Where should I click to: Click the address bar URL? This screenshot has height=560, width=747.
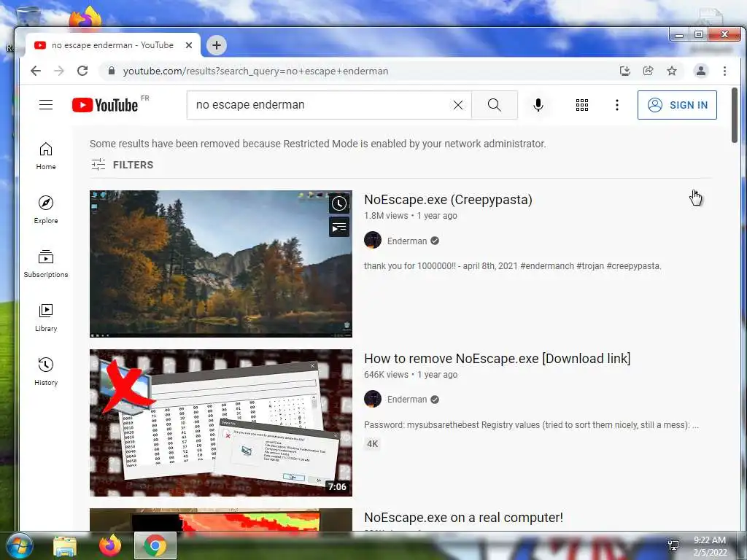[x=256, y=71]
